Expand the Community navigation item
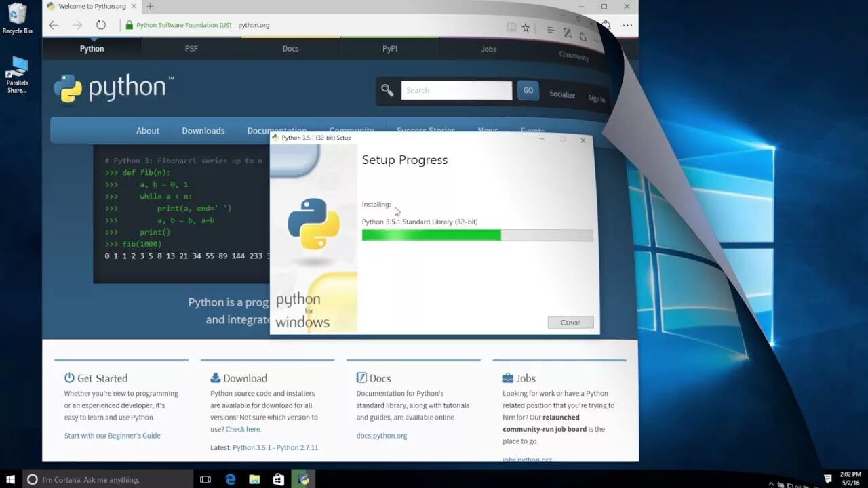 tap(352, 130)
